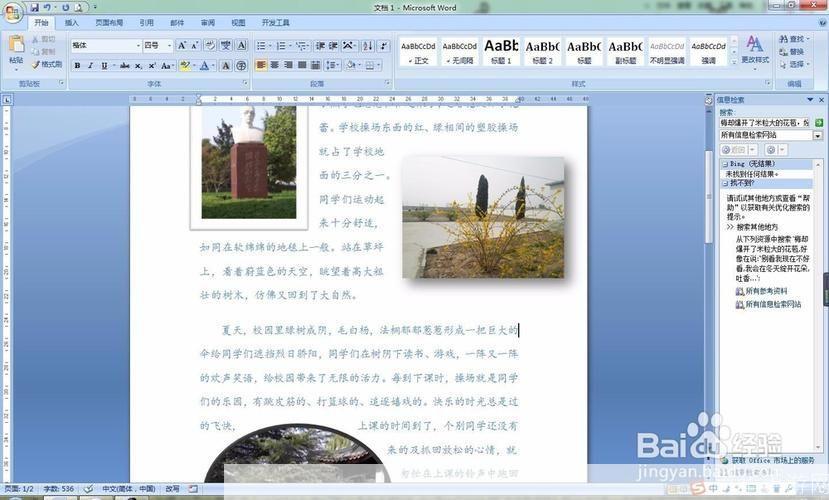This screenshot has width=829, height=500.
Task: Click the green start search arrow
Action: coord(819,123)
